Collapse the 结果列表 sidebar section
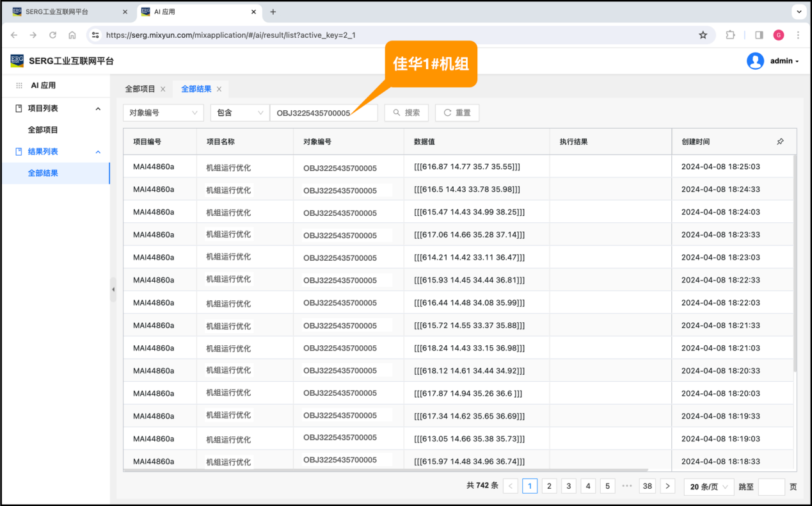This screenshot has height=506, width=812. 98,152
